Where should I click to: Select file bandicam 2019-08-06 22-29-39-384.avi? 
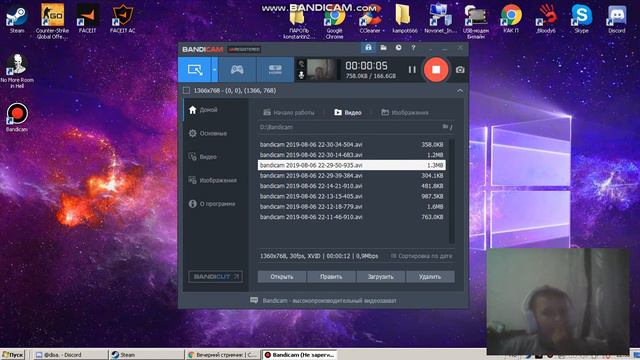[351, 176]
